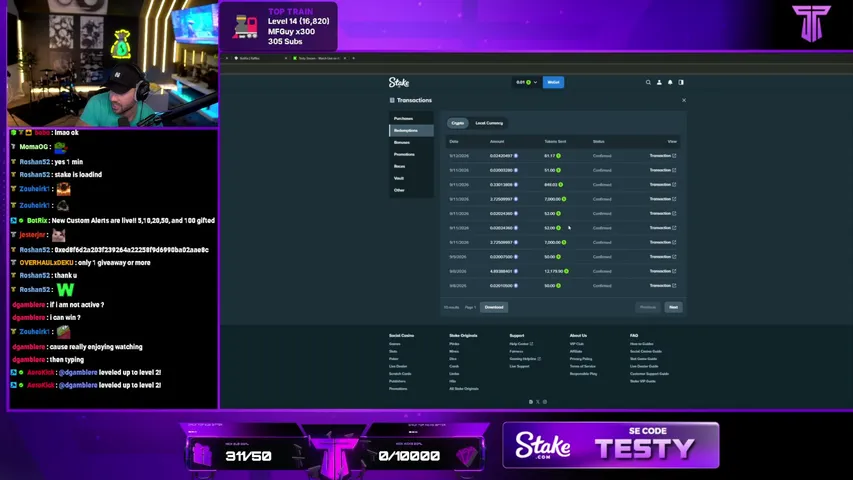
Task: Open Privacy Policy link in footer
Action: 581,359
